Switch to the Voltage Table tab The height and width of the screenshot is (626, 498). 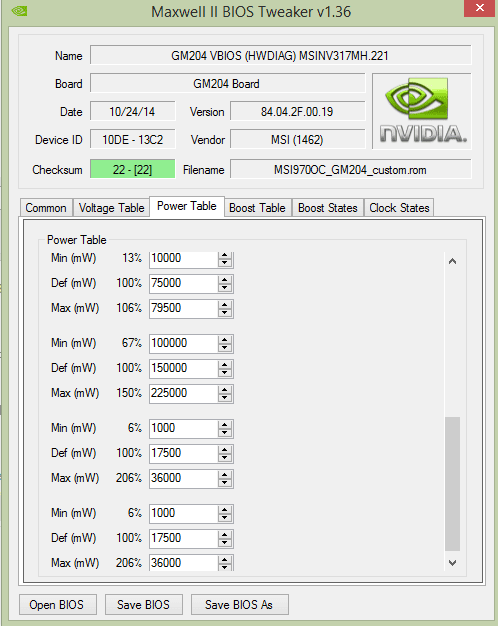pyautogui.click(x=111, y=208)
